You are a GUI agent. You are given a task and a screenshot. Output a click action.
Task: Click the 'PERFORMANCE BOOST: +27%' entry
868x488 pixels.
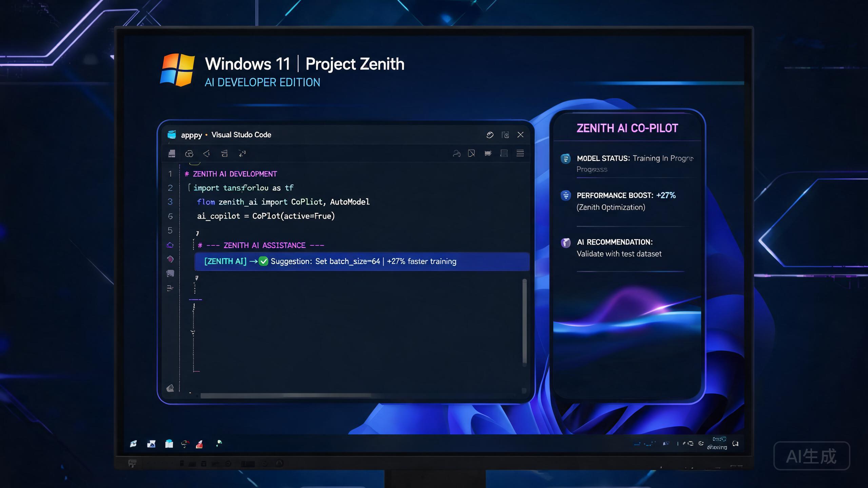tap(626, 196)
